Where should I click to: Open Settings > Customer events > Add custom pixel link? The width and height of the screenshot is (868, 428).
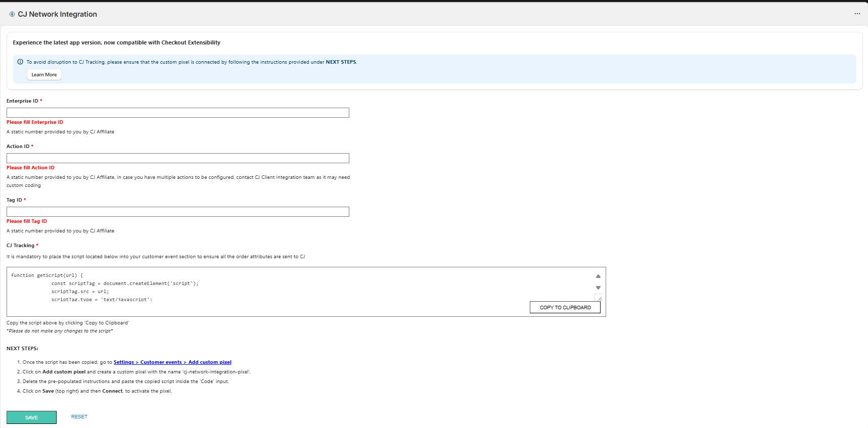172,362
